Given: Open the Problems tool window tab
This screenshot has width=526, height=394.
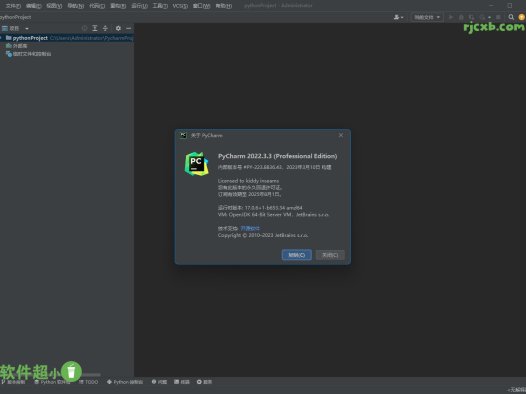Looking at the screenshot, I should coord(159,382).
